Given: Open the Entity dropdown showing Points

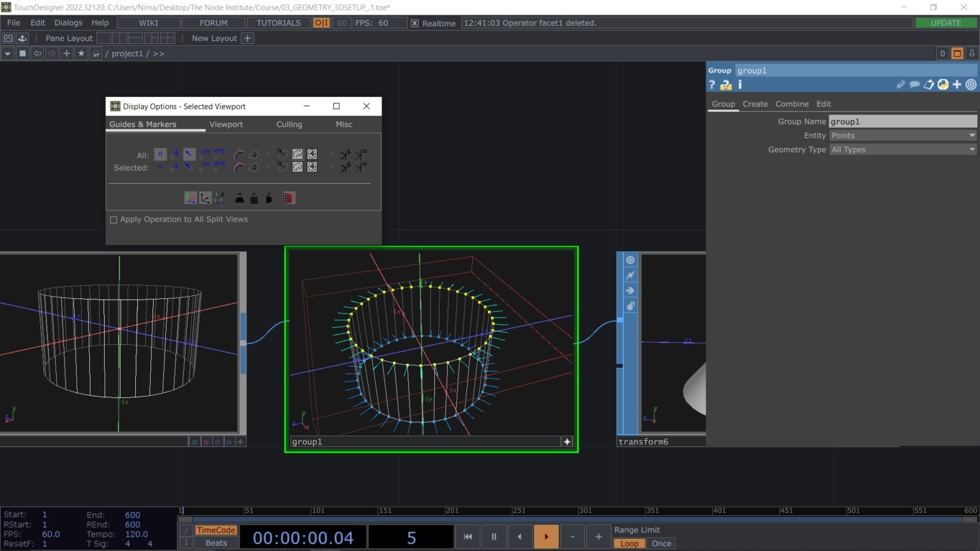Looking at the screenshot, I should (902, 135).
